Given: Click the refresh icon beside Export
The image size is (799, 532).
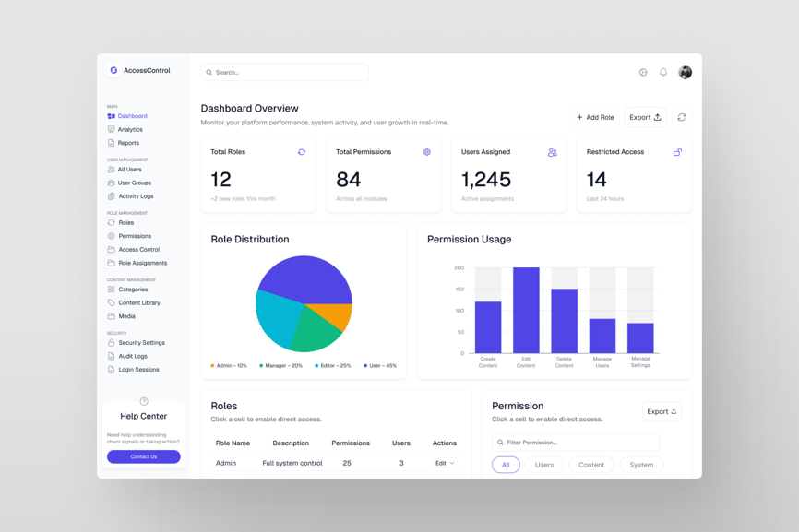Looking at the screenshot, I should (x=682, y=117).
